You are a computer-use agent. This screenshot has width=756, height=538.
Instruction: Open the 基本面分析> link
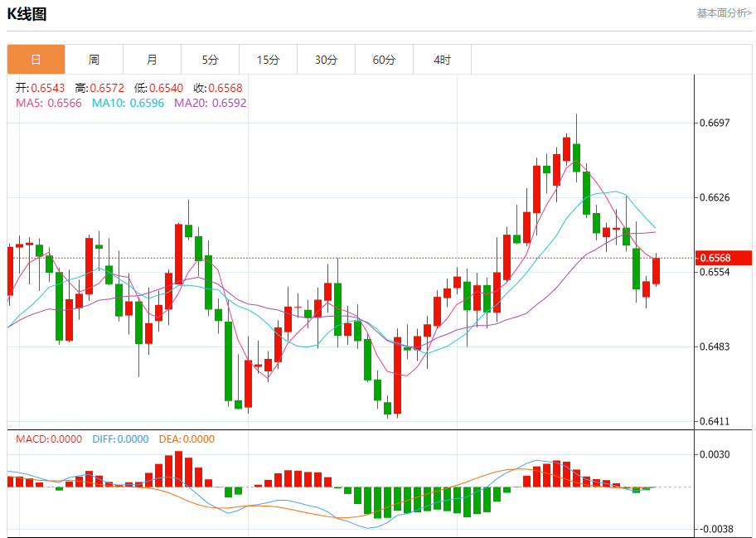724,13
